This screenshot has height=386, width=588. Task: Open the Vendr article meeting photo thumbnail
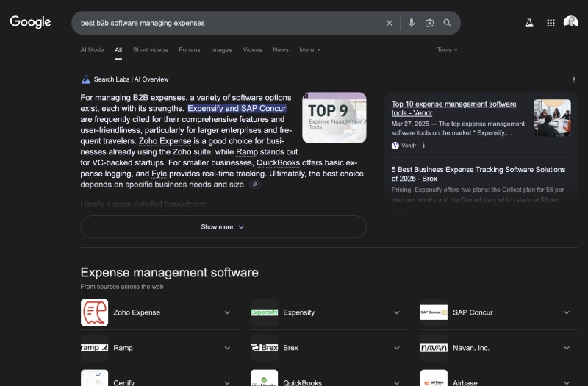[552, 118]
